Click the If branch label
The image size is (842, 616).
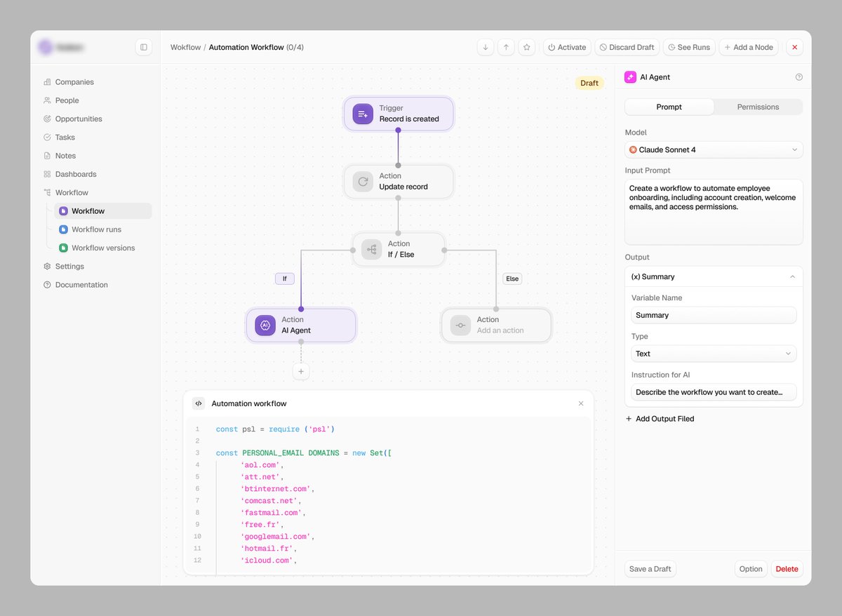[x=284, y=279]
